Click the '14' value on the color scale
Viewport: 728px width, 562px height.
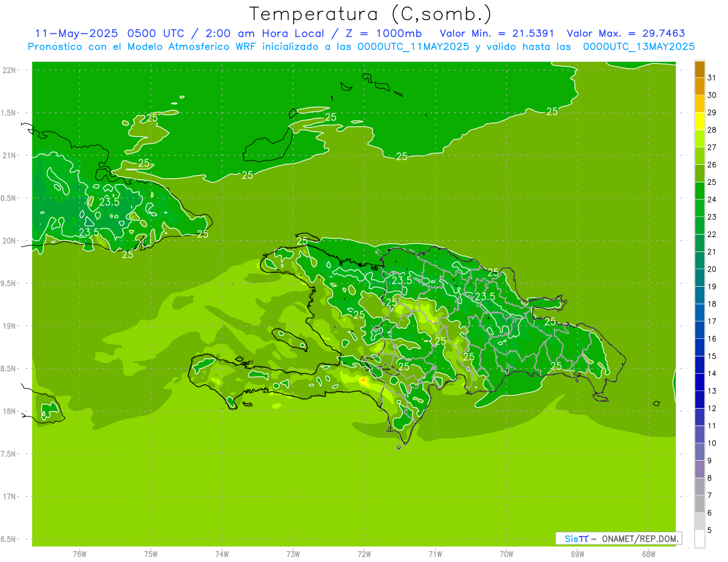(x=712, y=373)
